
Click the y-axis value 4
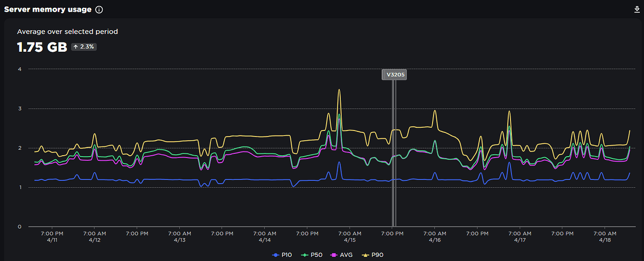pos(20,69)
